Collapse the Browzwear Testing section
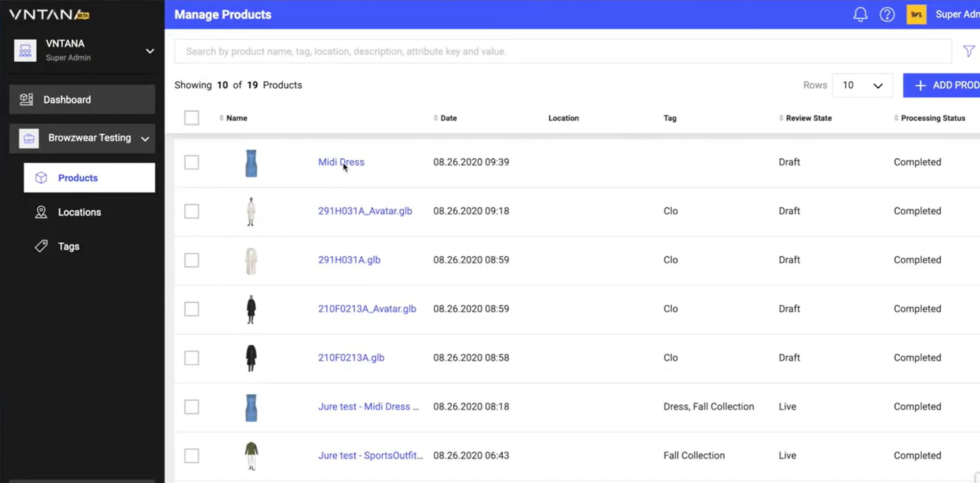This screenshot has width=980, height=483. [x=145, y=139]
